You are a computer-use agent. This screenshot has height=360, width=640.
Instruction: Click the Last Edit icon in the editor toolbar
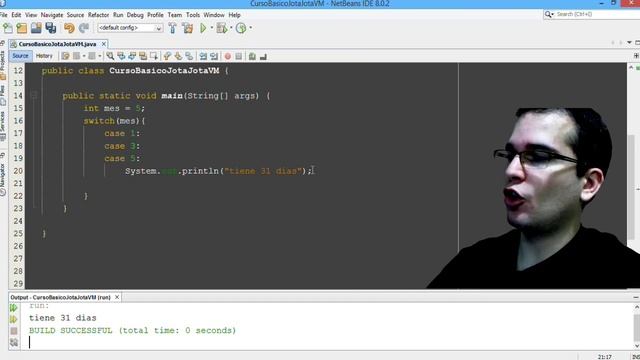point(65,56)
